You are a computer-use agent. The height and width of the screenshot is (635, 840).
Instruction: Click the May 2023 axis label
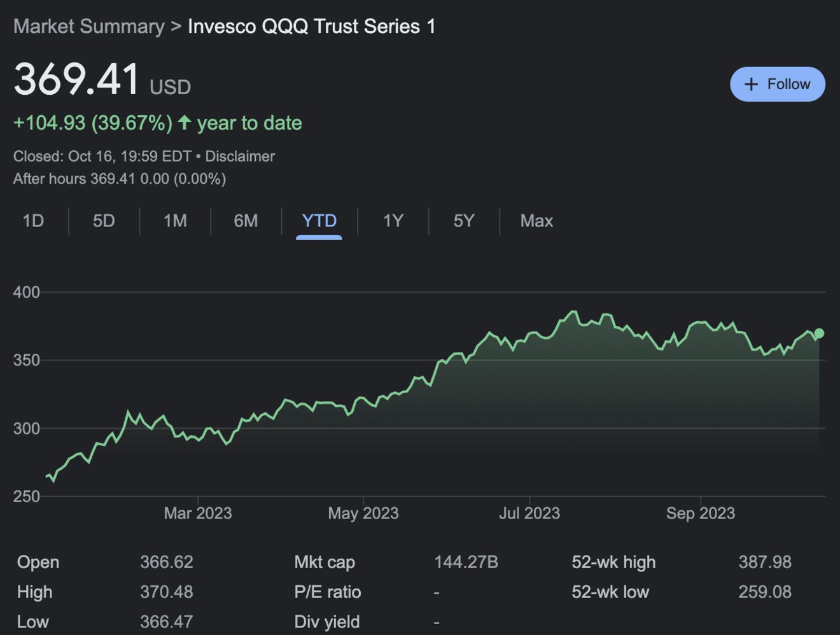point(363,513)
